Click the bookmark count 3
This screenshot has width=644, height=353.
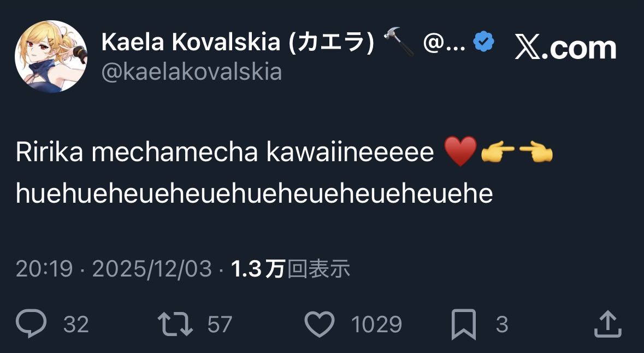(502, 325)
